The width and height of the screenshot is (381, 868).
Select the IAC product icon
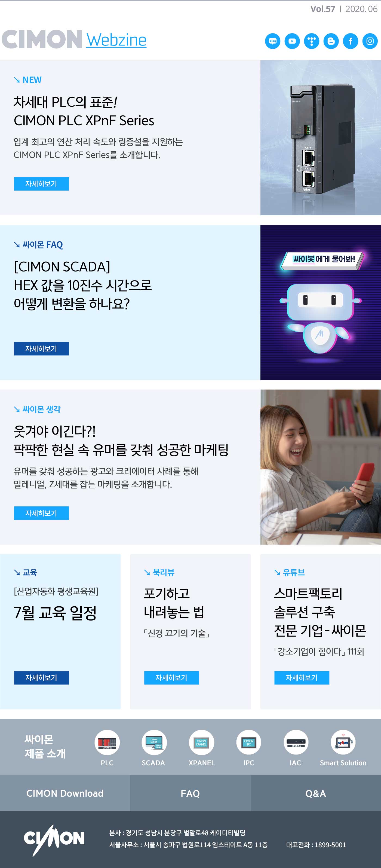coord(296,742)
